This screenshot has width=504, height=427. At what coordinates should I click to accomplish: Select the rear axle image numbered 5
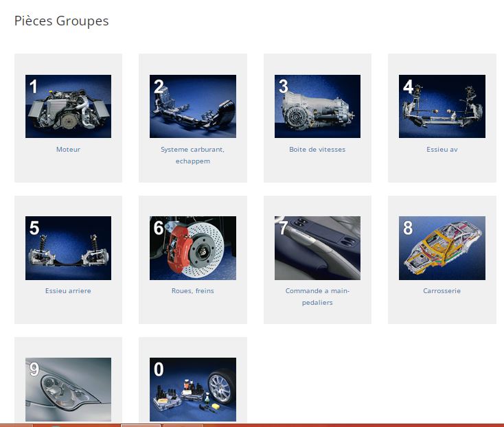pos(68,248)
